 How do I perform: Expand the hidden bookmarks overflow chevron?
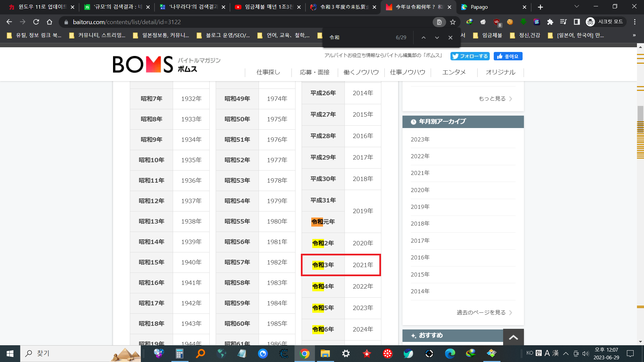pyautogui.click(x=634, y=35)
